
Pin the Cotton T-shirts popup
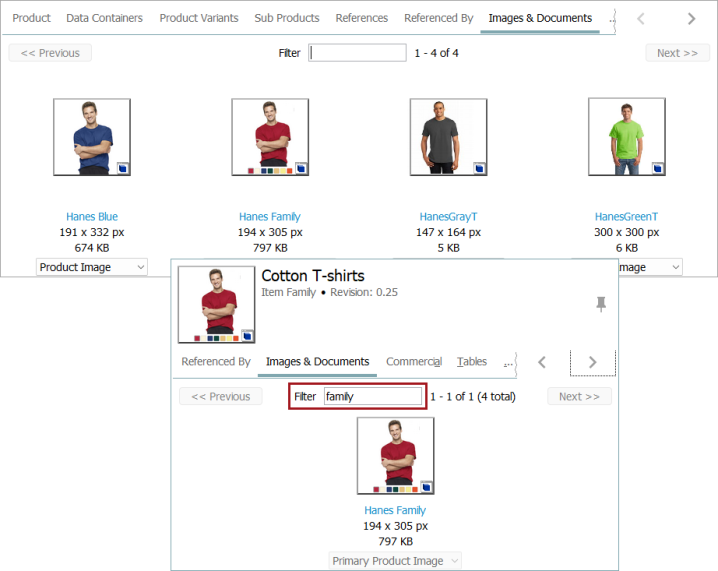tap(601, 304)
